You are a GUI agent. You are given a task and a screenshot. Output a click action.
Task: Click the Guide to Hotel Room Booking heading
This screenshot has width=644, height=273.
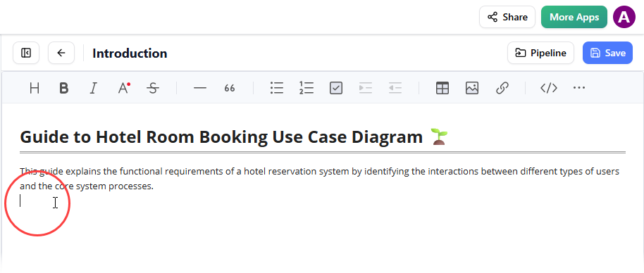[x=234, y=137]
